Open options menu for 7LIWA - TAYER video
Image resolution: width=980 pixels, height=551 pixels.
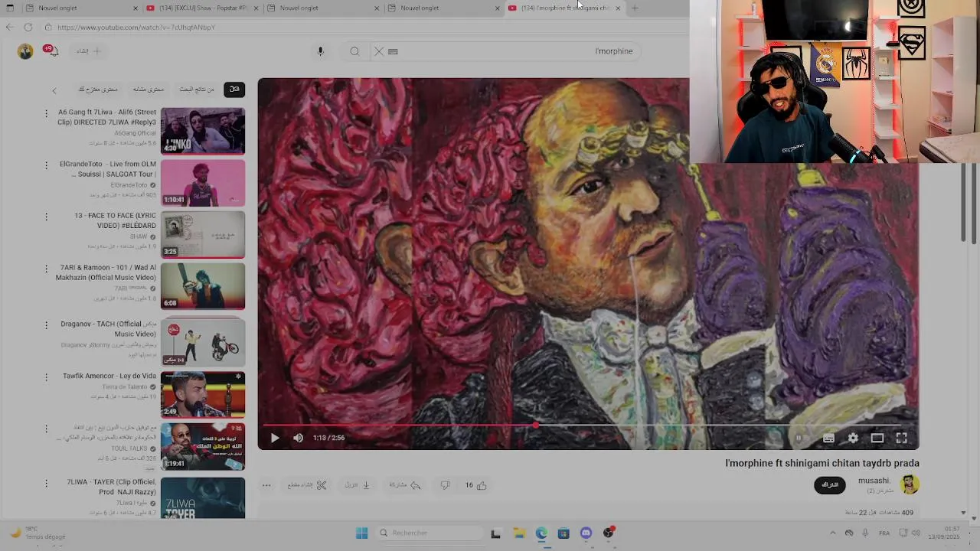pos(46,483)
